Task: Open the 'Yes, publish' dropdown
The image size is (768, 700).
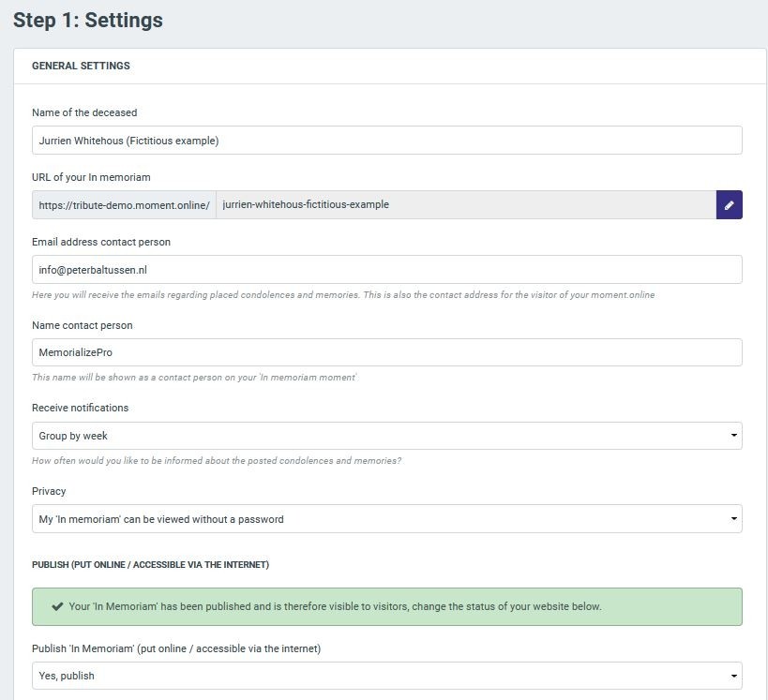Action: coord(386,676)
